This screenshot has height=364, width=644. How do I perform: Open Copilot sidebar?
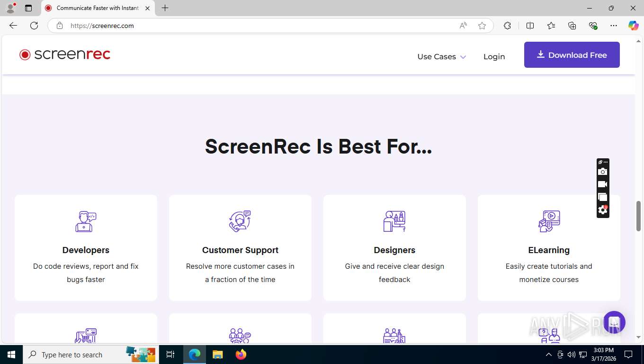pos(633,26)
